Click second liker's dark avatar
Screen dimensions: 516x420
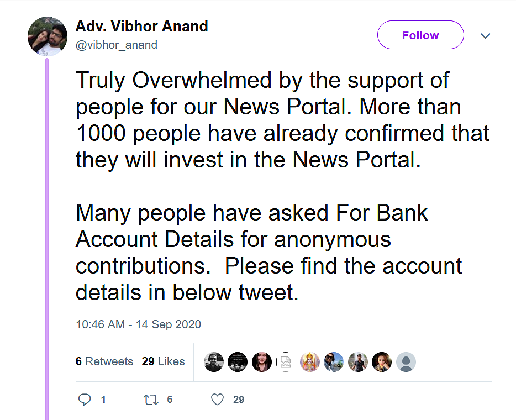[238, 362]
